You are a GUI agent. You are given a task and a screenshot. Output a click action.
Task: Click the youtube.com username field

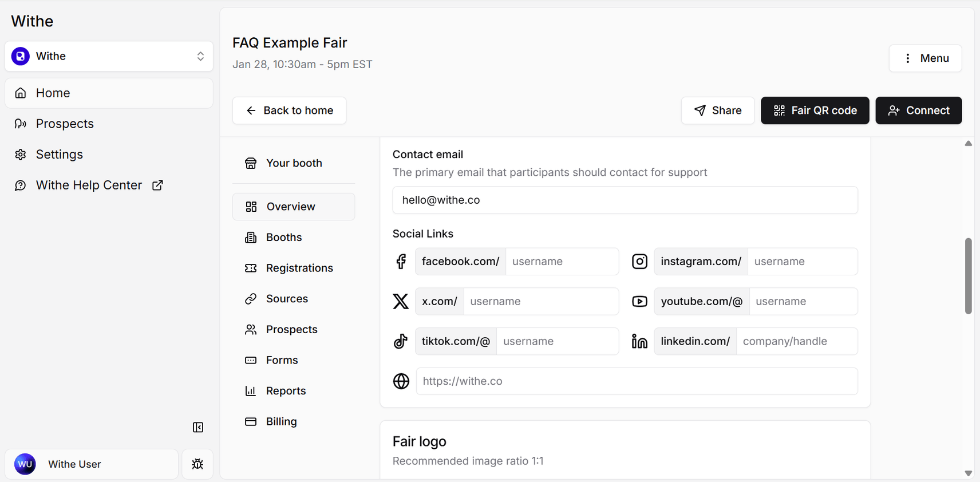pos(803,302)
